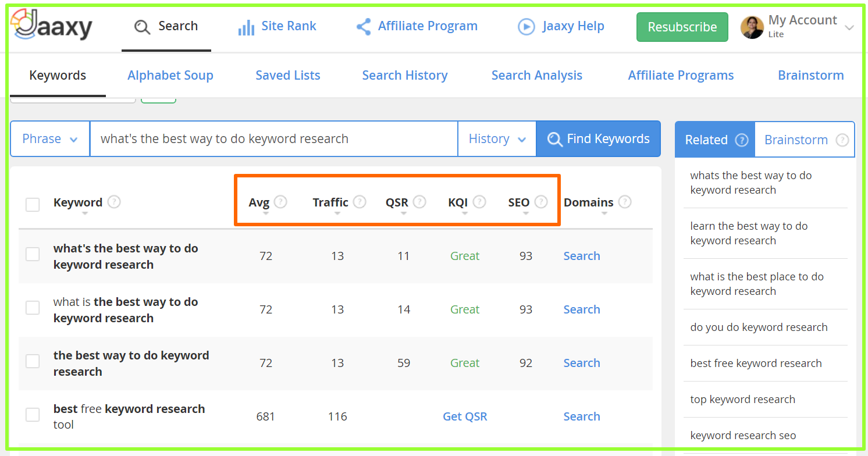Click Search domains link for best free keyword research tool
This screenshot has width=868, height=456.
(582, 416)
